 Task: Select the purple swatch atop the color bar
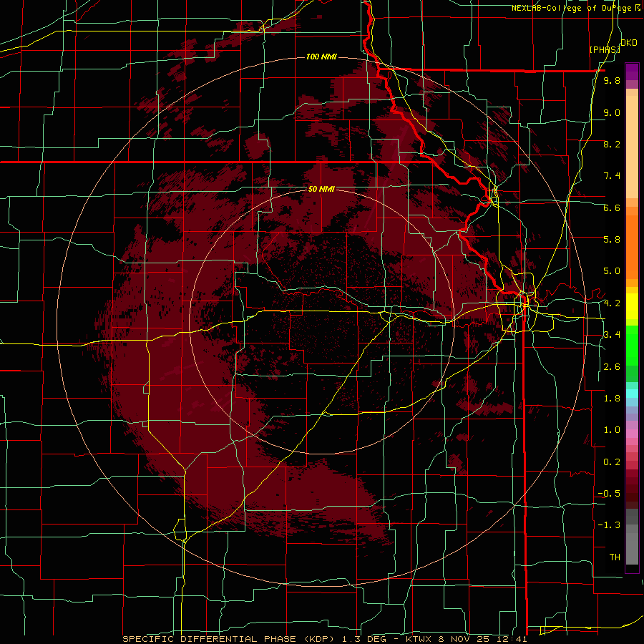click(x=632, y=72)
